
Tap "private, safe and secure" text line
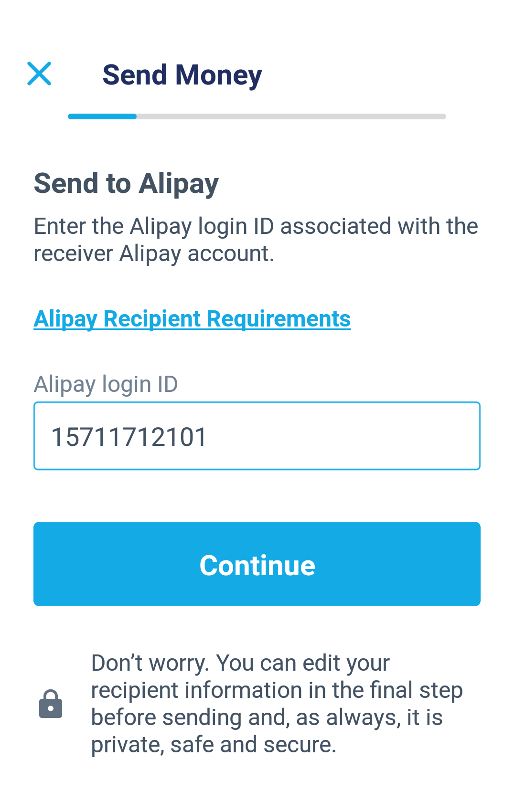214,745
